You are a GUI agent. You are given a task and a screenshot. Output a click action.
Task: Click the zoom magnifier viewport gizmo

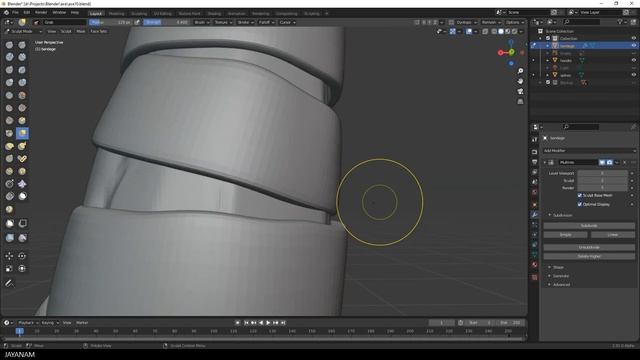(520, 71)
